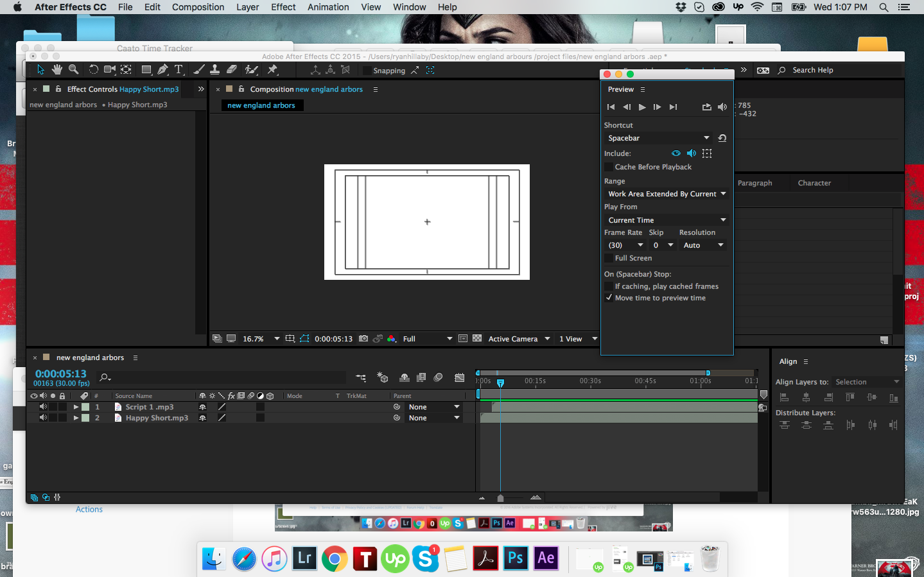This screenshot has width=924, height=577.
Task: Click the current-time indicator on timeline ruler
Action: pyautogui.click(x=500, y=383)
